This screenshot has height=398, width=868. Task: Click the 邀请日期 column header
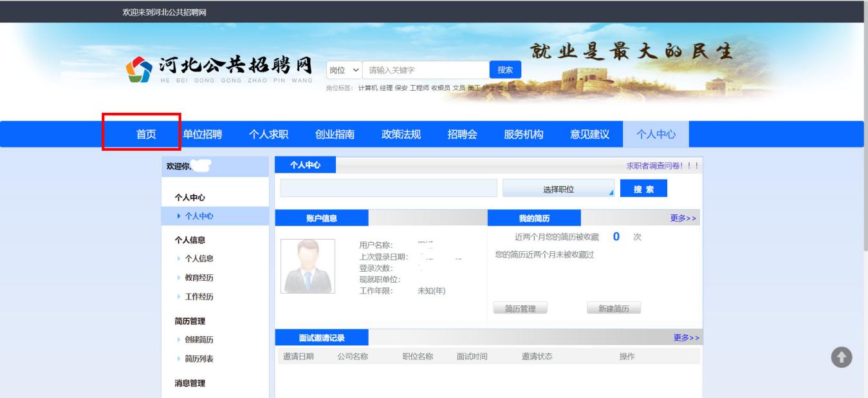[299, 357]
